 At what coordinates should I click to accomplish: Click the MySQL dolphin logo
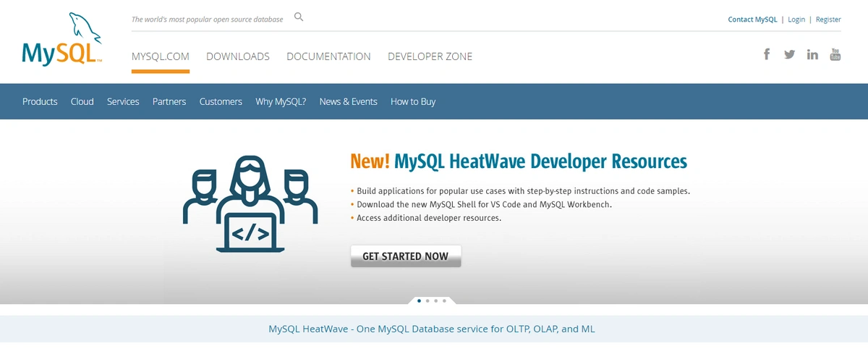[62, 39]
